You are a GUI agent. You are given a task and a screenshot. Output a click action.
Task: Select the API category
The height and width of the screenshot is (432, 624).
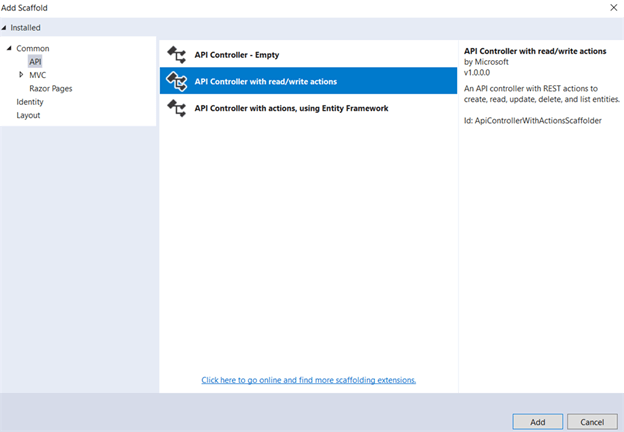click(35, 62)
